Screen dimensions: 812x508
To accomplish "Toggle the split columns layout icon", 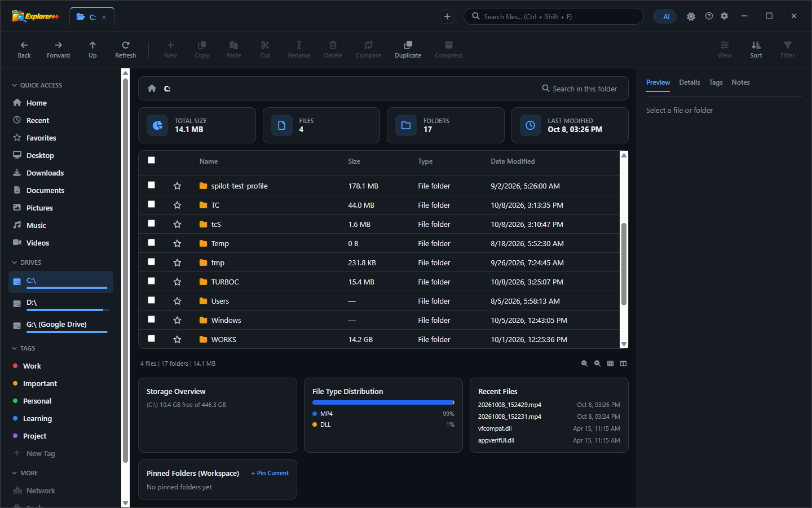I will (x=623, y=364).
